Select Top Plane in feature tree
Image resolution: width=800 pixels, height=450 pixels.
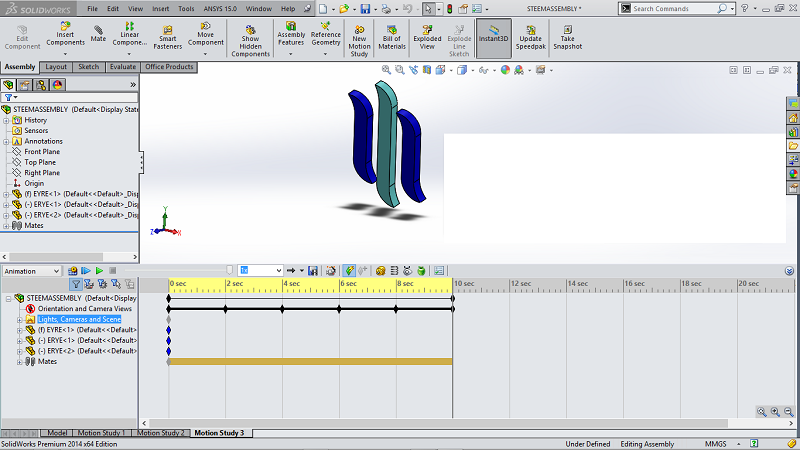pos(40,162)
